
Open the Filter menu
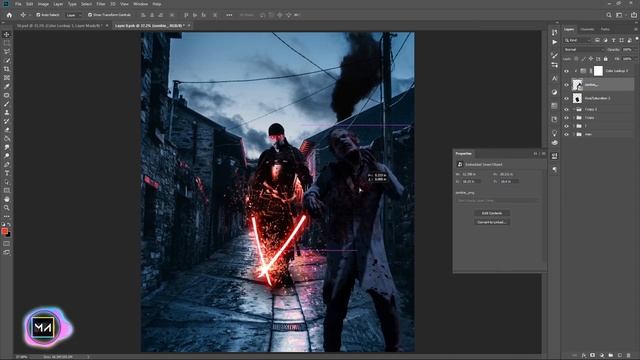[x=100, y=4]
